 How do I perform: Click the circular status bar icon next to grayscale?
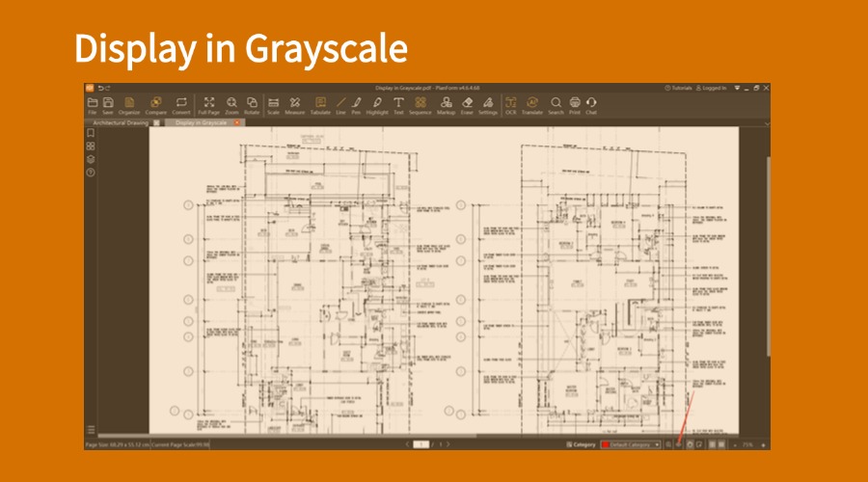click(x=690, y=444)
